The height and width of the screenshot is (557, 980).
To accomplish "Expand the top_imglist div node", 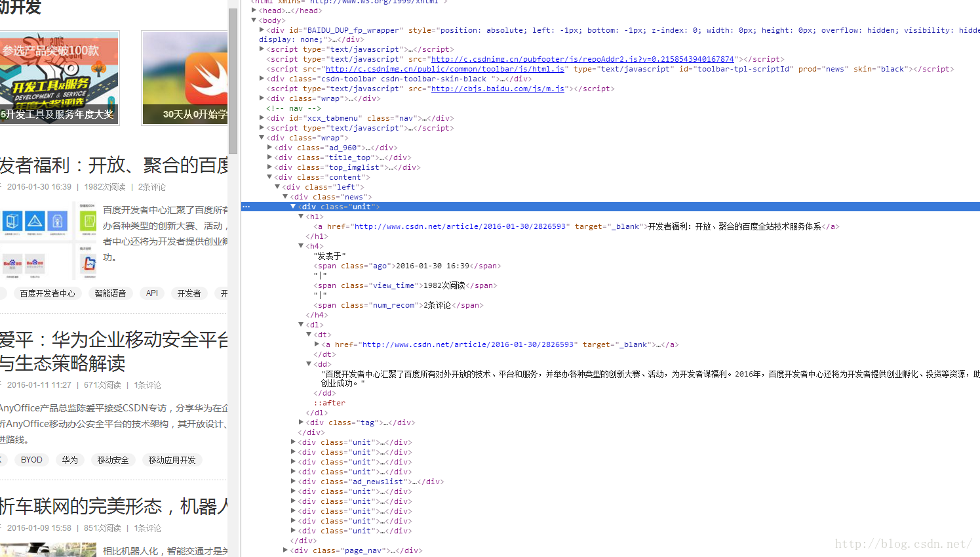I will (x=270, y=167).
